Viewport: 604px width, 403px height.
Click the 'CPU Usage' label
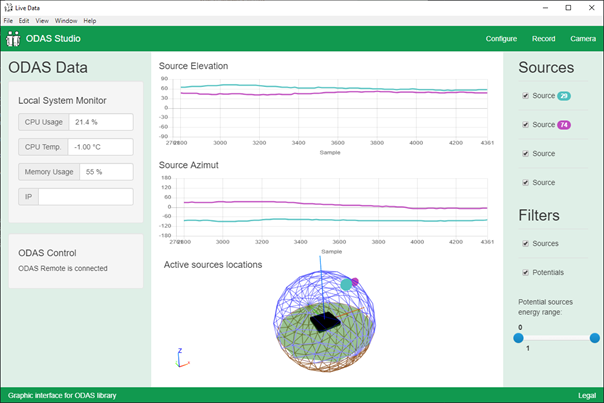click(x=44, y=122)
